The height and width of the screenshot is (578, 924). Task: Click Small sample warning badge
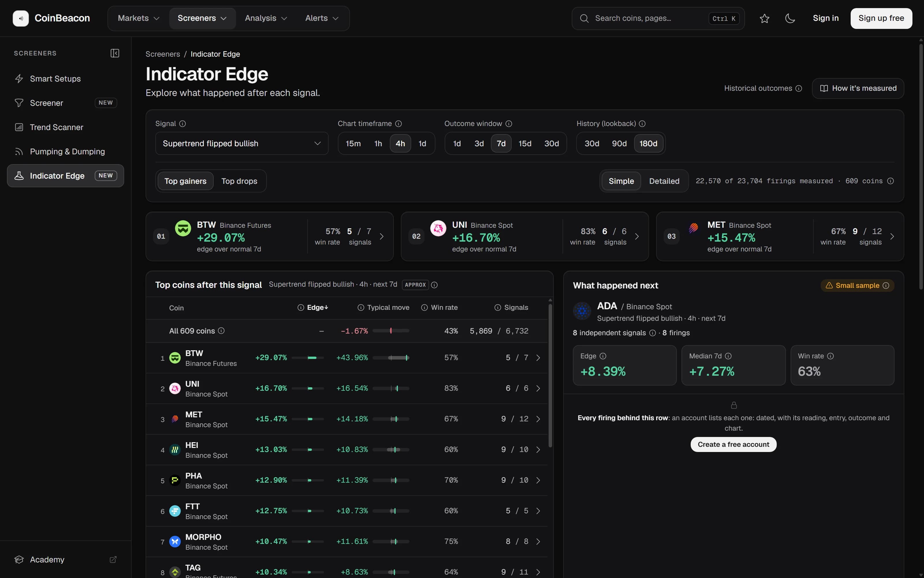(x=857, y=286)
